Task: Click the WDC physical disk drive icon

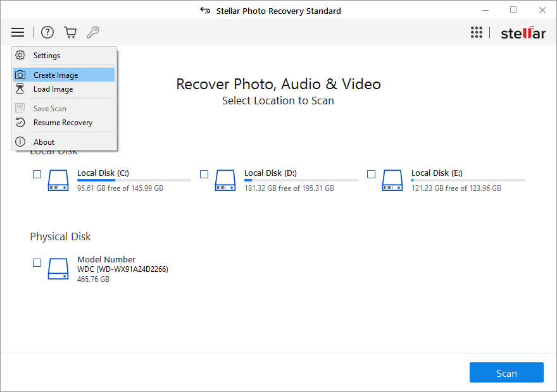Action: pos(58,269)
